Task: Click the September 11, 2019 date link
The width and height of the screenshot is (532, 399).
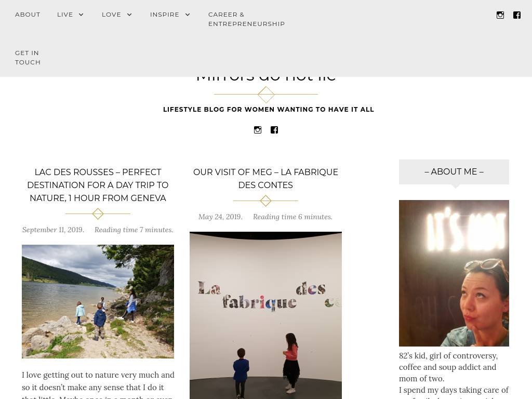Action: pyautogui.click(x=53, y=230)
